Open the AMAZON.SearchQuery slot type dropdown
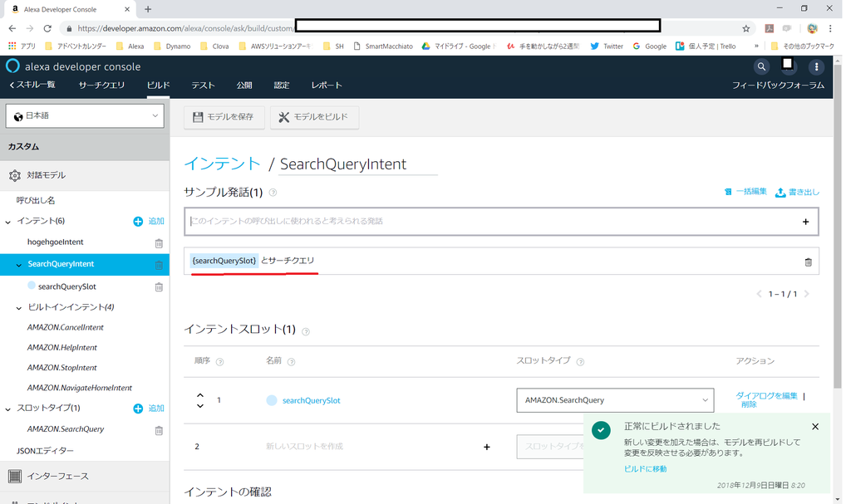This screenshot has height=504, width=851. (x=614, y=399)
